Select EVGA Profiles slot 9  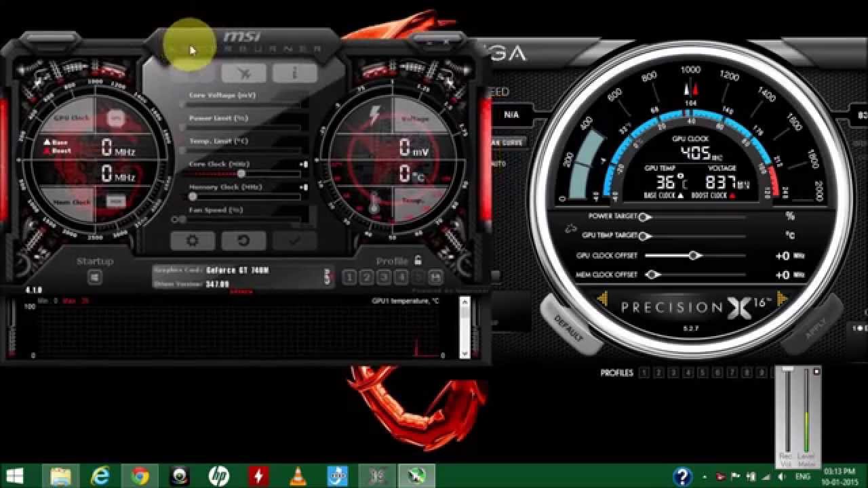(x=762, y=372)
